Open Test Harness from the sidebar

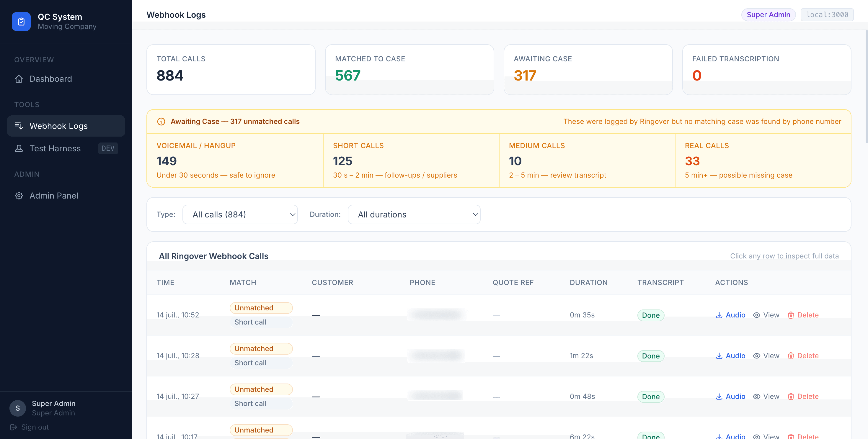pyautogui.click(x=66, y=148)
